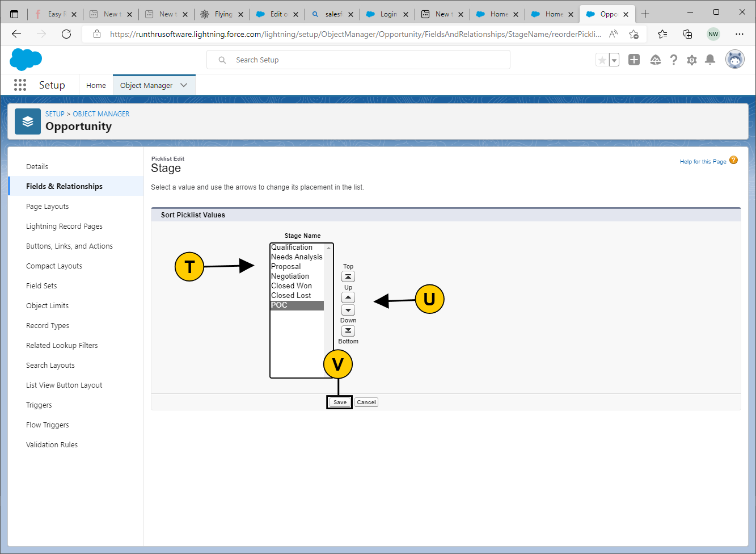Click the Global Actions plus icon
Screen dimensions: 756x554
point(634,60)
